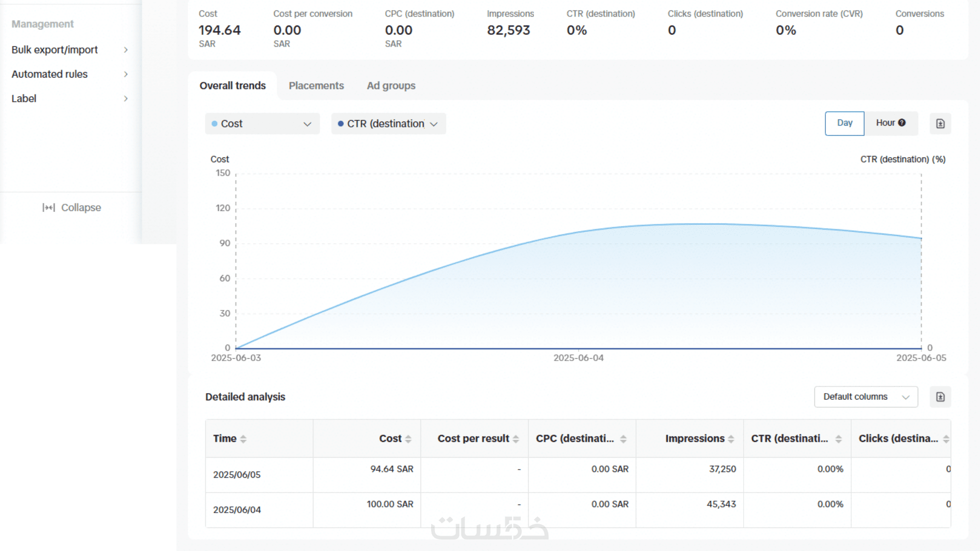Click the Hour help question-mark icon
Viewport: 980px width, 551px height.
902,123
